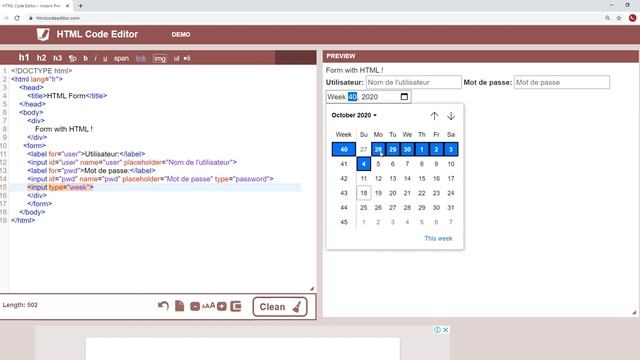The width and height of the screenshot is (640, 360).
Task: Select week 43 row number
Action: coord(344,193)
